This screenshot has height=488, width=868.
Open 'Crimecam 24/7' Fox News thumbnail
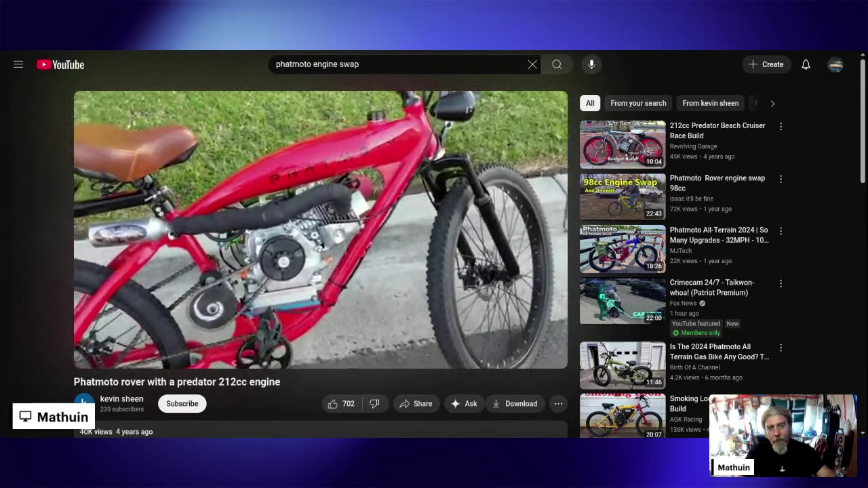click(x=623, y=301)
